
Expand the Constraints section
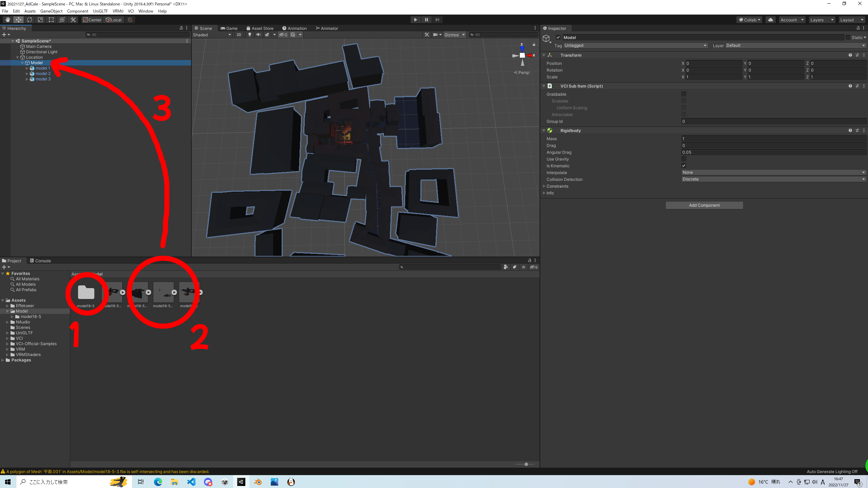544,186
